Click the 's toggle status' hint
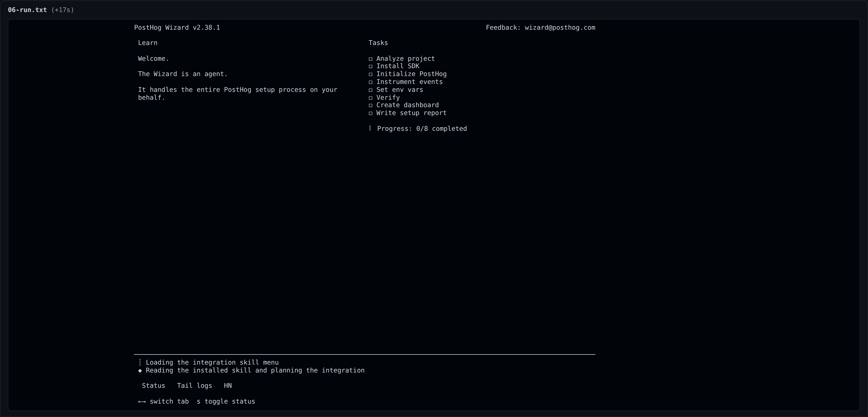This screenshot has height=417, width=868. click(226, 401)
